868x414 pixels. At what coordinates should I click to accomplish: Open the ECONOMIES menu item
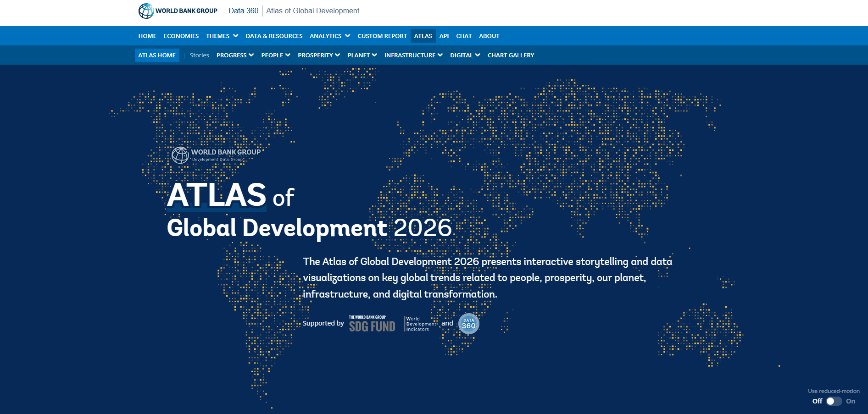(x=181, y=36)
